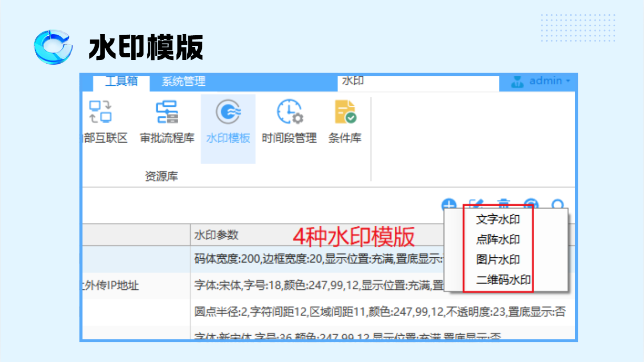
Task: Click the blue add (plus) icon
Action: 448,203
